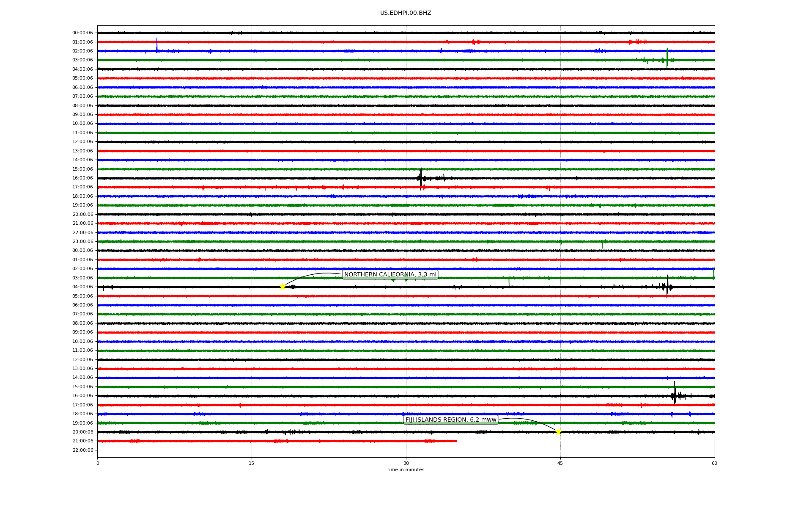Click the yellow star marking the Northern California event
Image resolution: width=812 pixels, height=508 pixels.
click(283, 287)
